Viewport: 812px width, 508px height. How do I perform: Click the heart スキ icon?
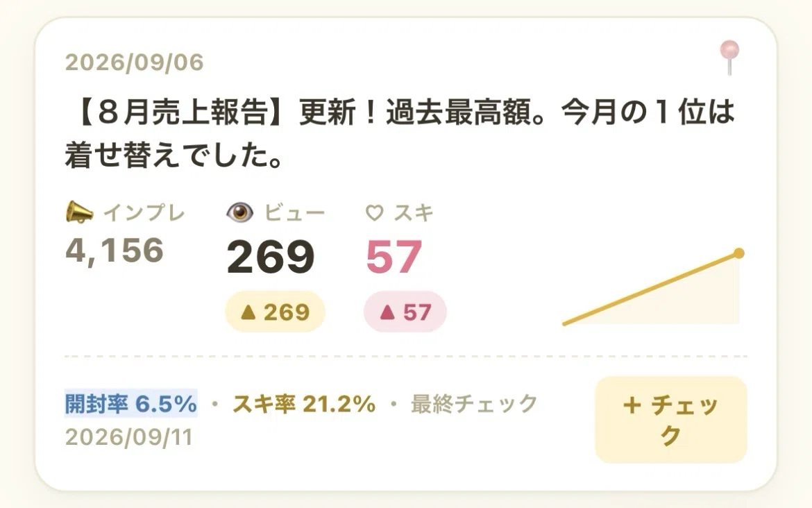click(374, 213)
